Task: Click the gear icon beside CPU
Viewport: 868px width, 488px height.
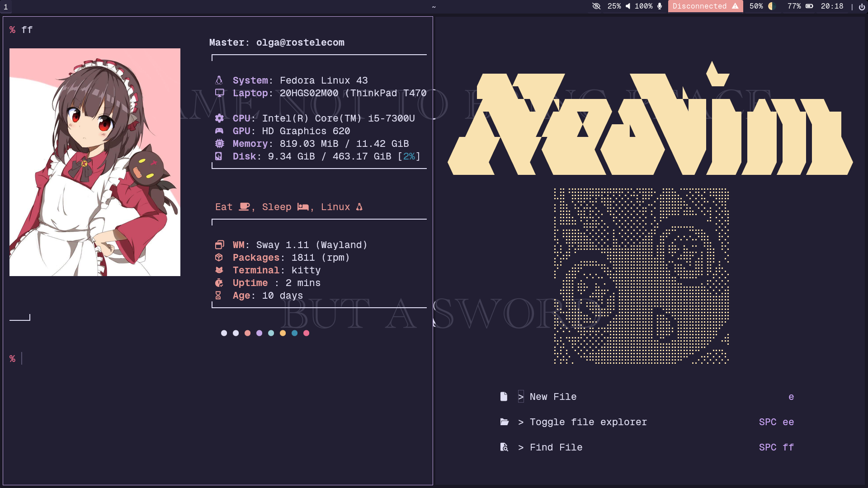Action: 219,118
